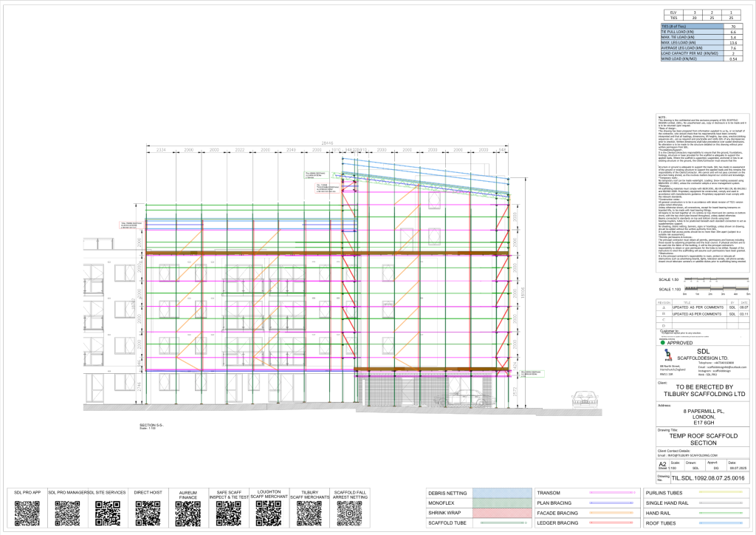Select the DIRECT HOIST QR code
This screenshot has height=535, width=756.
click(x=148, y=513)
